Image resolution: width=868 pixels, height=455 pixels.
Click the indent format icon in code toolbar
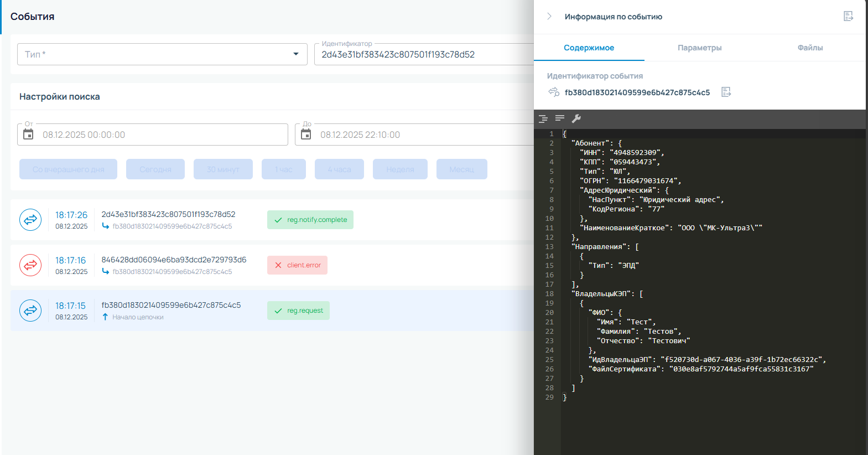(543, 118)
